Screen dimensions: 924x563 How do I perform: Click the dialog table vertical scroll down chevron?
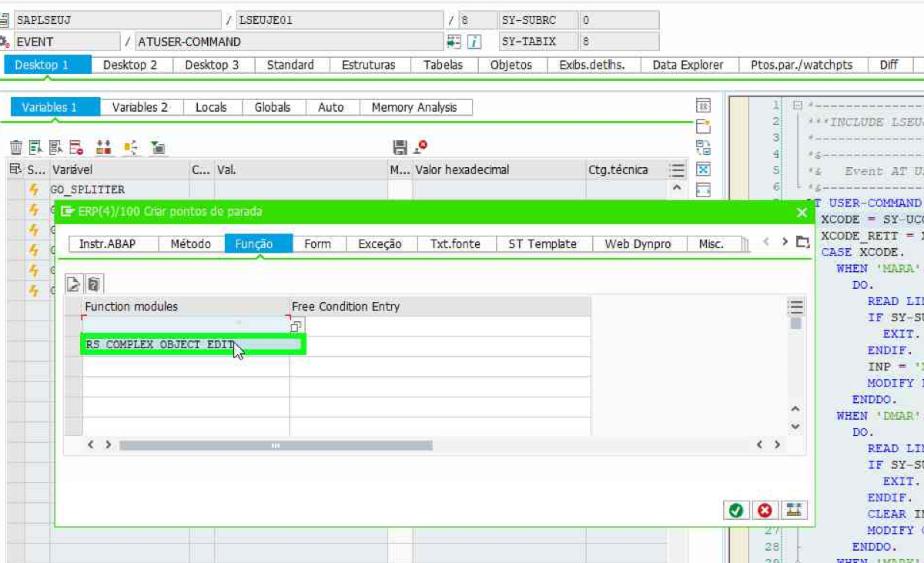click(795, 426)
